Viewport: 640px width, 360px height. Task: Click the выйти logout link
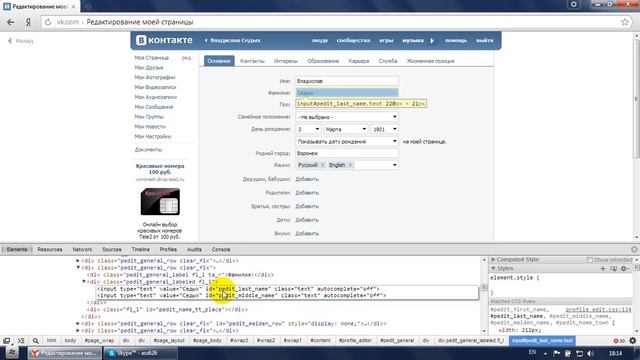[x=484, y=40]
